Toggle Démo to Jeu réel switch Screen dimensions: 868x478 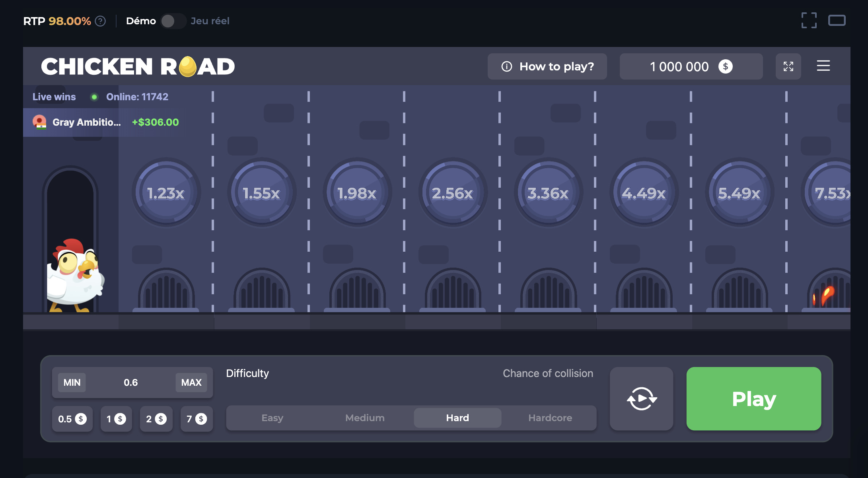[x=173, y=21]
